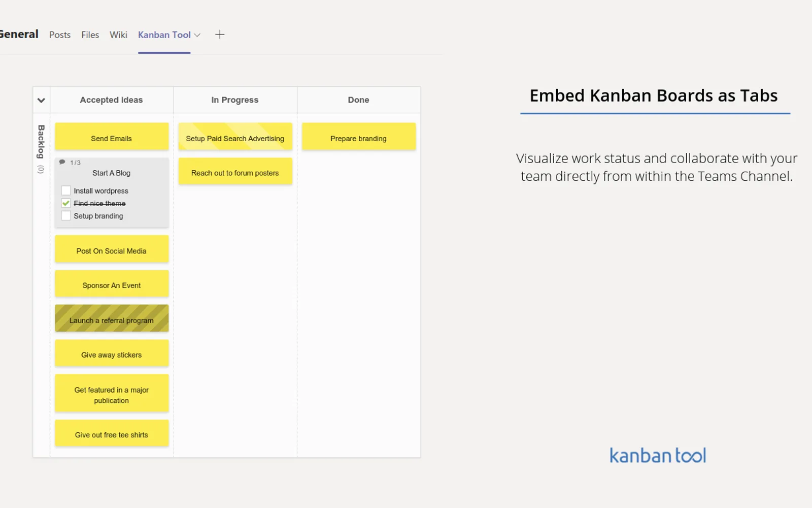Open the Wiki tab

(118, 35)
